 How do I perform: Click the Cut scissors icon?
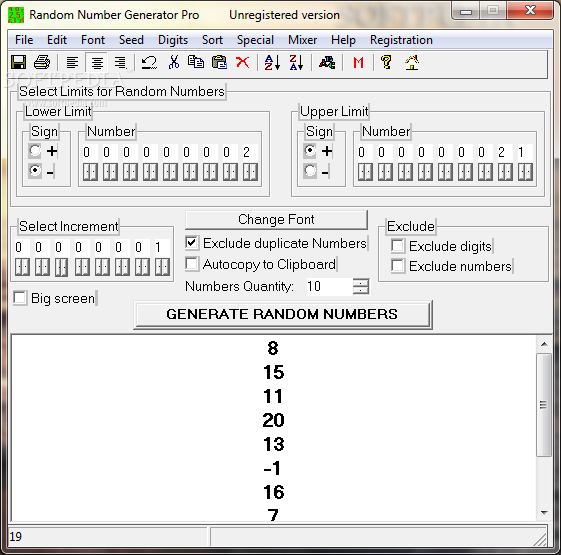(x=174, y=63)
